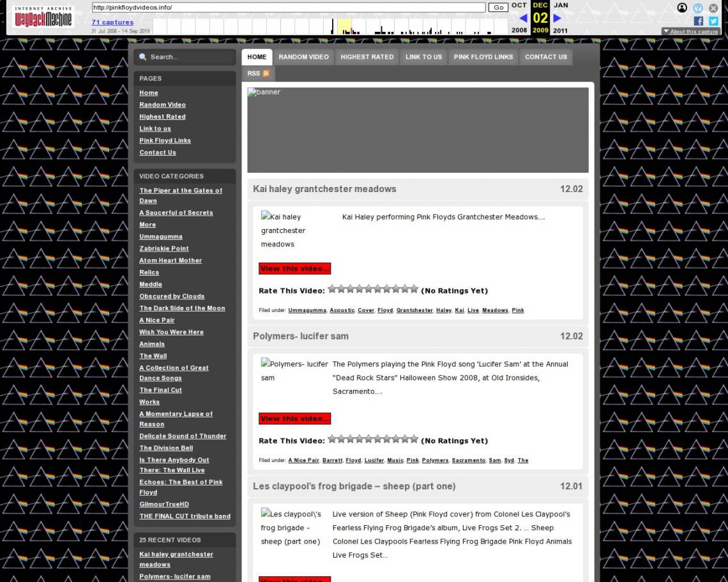728x582 pixels.
Task: Click the Wayback Machine logo
Action: tap(43, 18)
